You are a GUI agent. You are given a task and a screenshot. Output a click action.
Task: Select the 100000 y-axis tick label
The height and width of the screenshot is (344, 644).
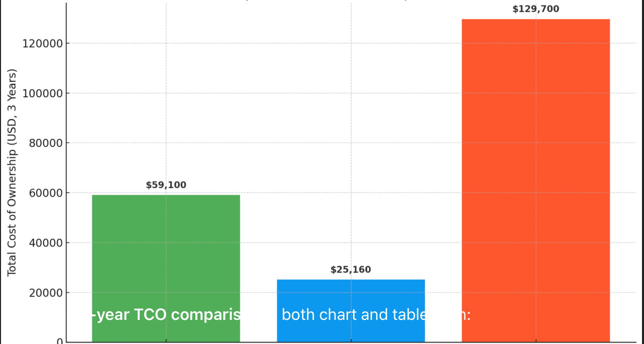click(x=42, y=93)
